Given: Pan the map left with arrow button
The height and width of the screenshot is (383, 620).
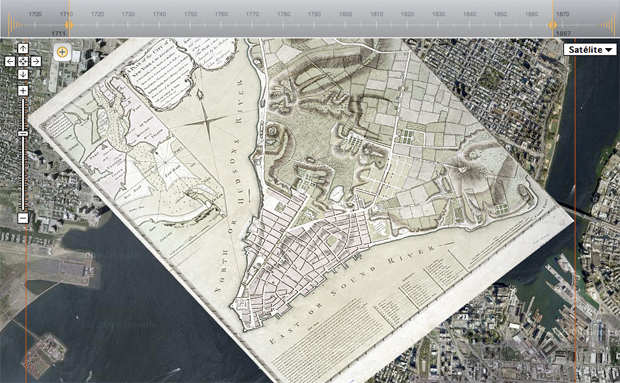Looking at the screenshot, I should (x=10, y=61).
